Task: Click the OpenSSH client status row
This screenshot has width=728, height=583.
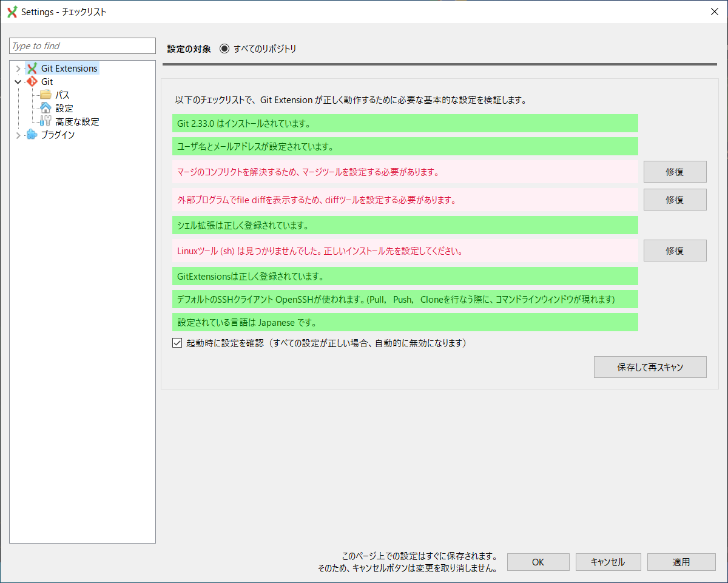Action: [405, 299]
